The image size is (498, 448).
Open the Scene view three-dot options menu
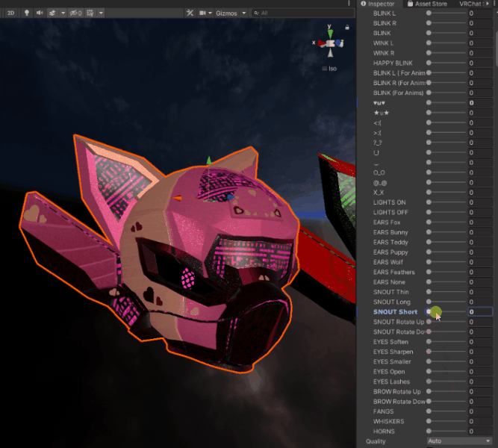point(349,3)
